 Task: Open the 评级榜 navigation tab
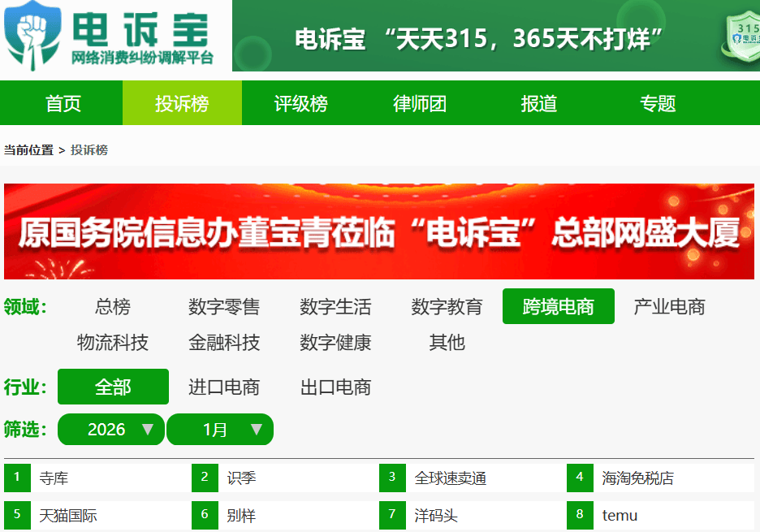(300, 104)
